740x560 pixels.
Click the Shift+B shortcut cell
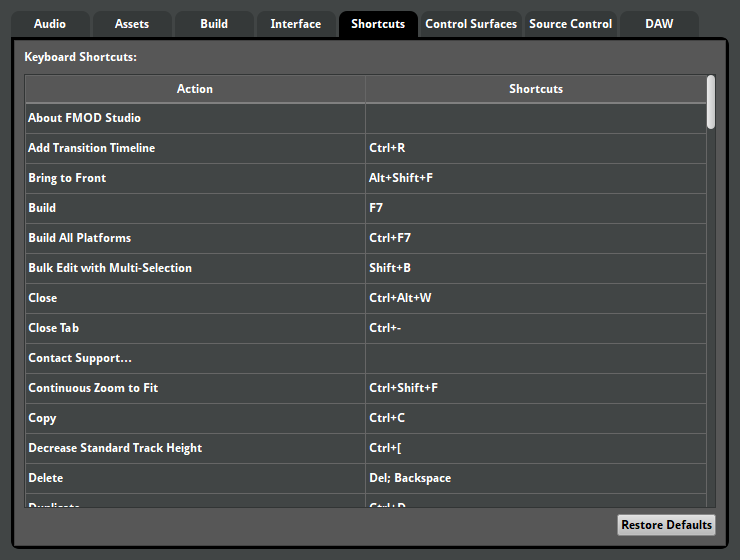536,268
